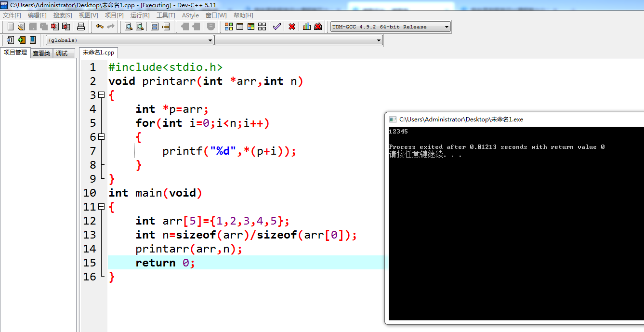Click the Delete Profiling Information icon
The height and width of the screenshot is (332, 644).
(318, 27)
